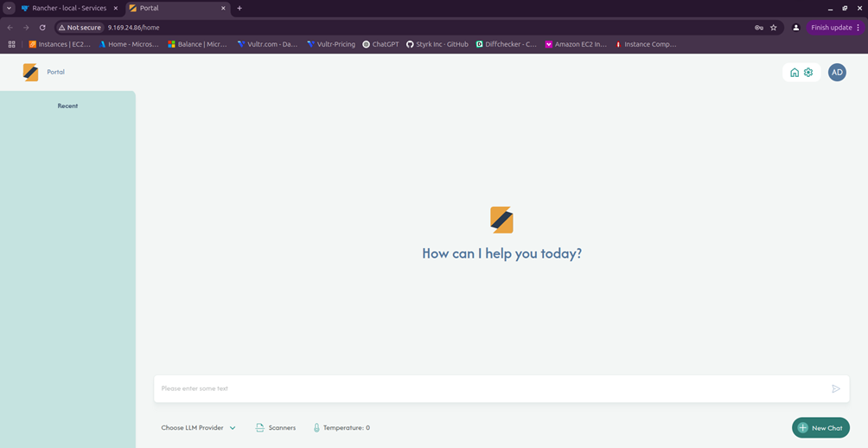Open the apps grid in bookmarks bar
Screen dimensions: 868x448
pos(11,44)
